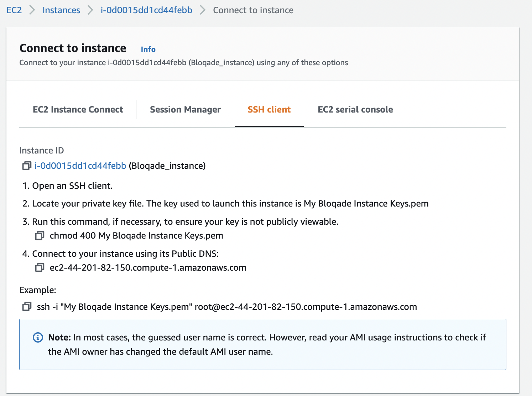
Task: Switch to the EC2 serial console tab
Action: pos(355,109)
